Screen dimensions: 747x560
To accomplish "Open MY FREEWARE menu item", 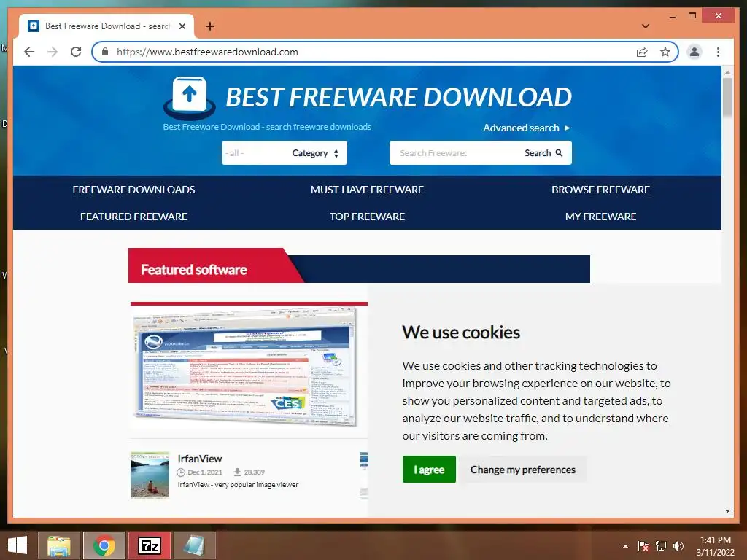I will 600,217.
